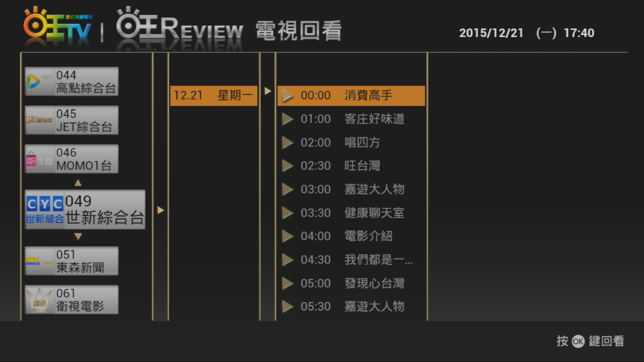Select the 12.21 星期一 date entry
Screen dimensions: 644x362
[x=214, y=96]
